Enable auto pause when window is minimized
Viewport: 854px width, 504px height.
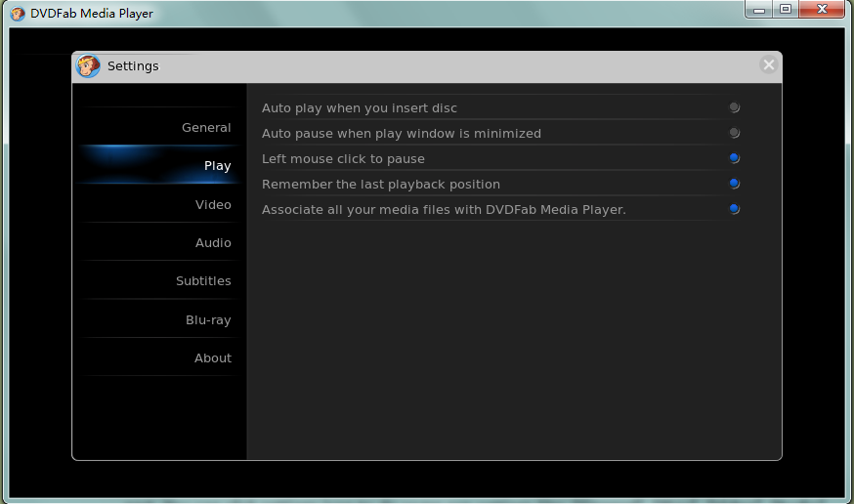[x=734, y=133]
